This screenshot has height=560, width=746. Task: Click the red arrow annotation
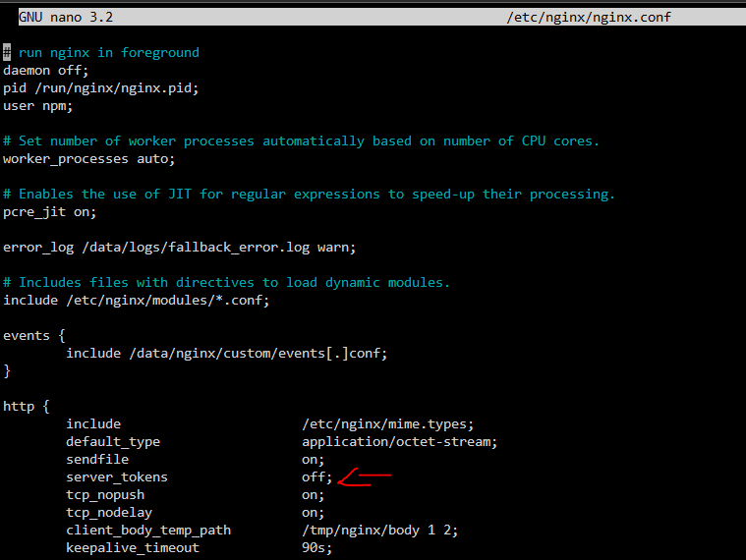pos(365,477)
